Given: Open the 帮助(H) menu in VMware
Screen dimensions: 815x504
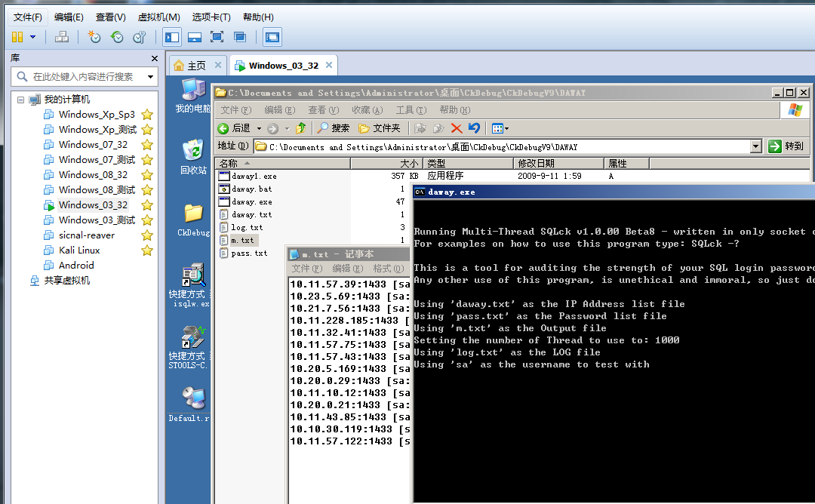Looking at the screenshot, I should tap(258, 17).
